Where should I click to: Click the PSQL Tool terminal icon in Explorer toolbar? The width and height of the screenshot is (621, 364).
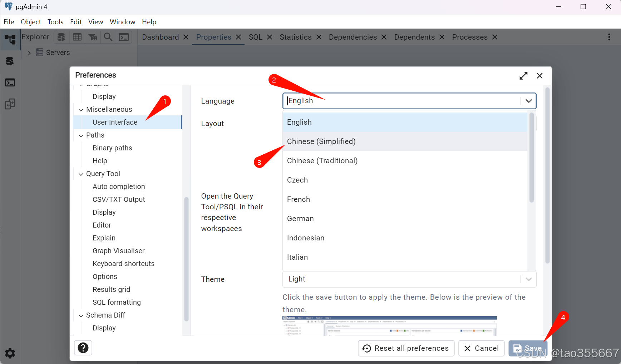pos(124,37)
